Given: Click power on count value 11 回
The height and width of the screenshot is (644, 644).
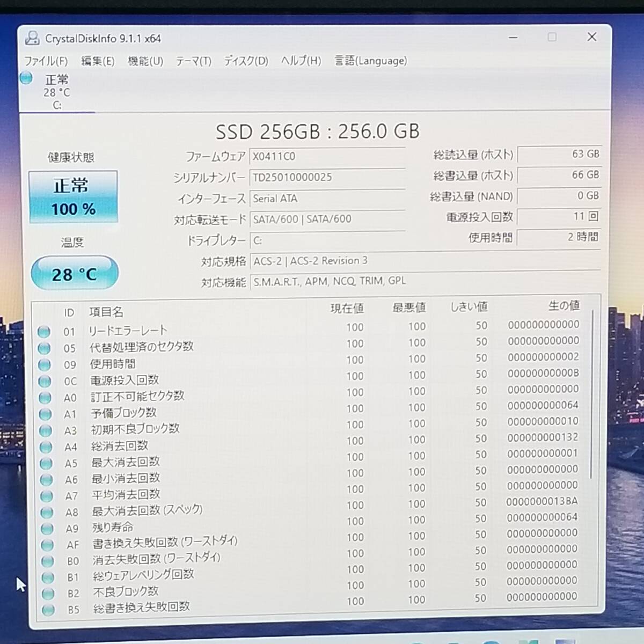Looking at the screenshot, I should (559, 216).
